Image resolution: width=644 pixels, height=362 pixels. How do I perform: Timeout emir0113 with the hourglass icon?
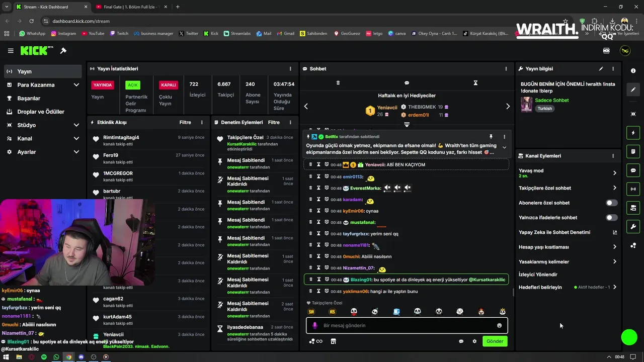point(318,176)
